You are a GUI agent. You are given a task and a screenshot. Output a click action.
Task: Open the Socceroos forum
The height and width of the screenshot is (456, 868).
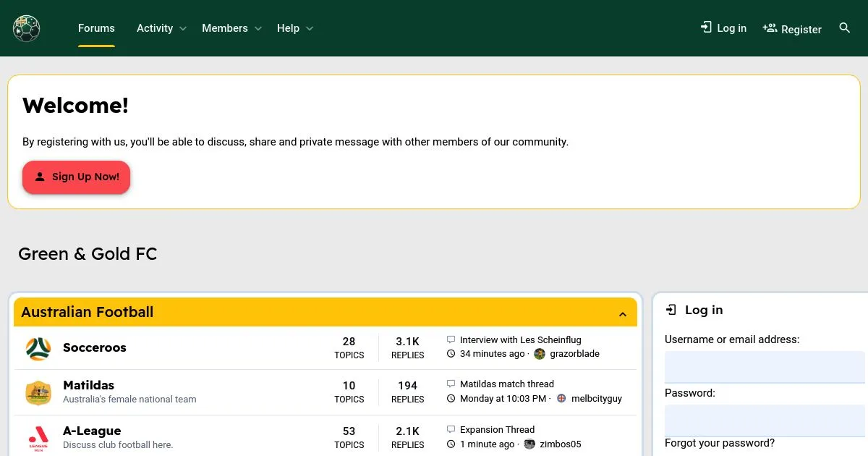95,347
